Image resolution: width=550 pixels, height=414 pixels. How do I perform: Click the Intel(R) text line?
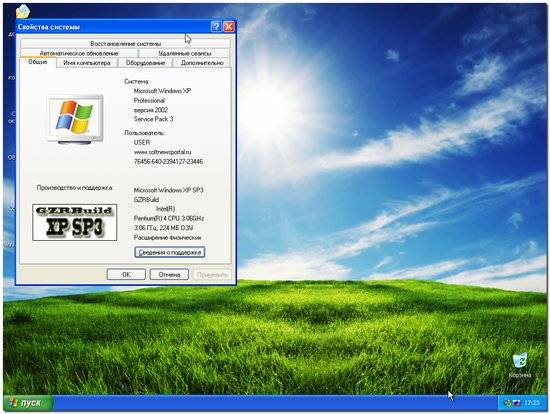coord(166,209)
